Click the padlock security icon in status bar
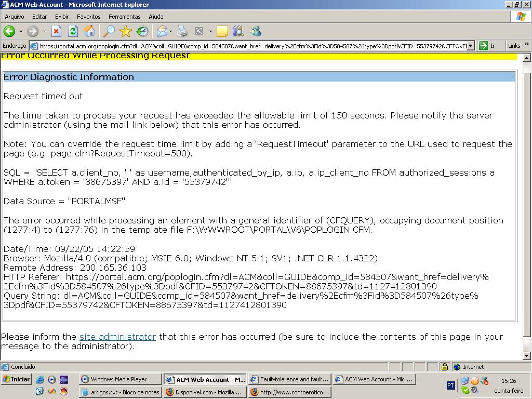 coord(445,367)
